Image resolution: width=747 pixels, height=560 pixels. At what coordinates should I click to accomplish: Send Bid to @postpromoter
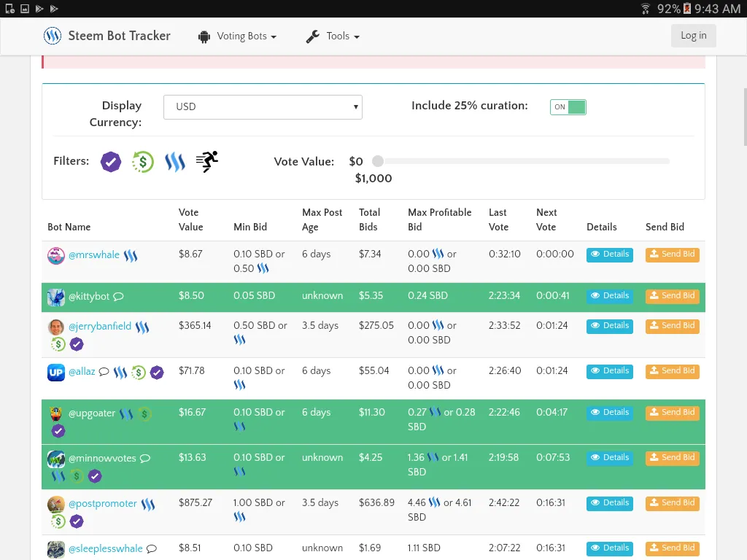tap(672, 503)
